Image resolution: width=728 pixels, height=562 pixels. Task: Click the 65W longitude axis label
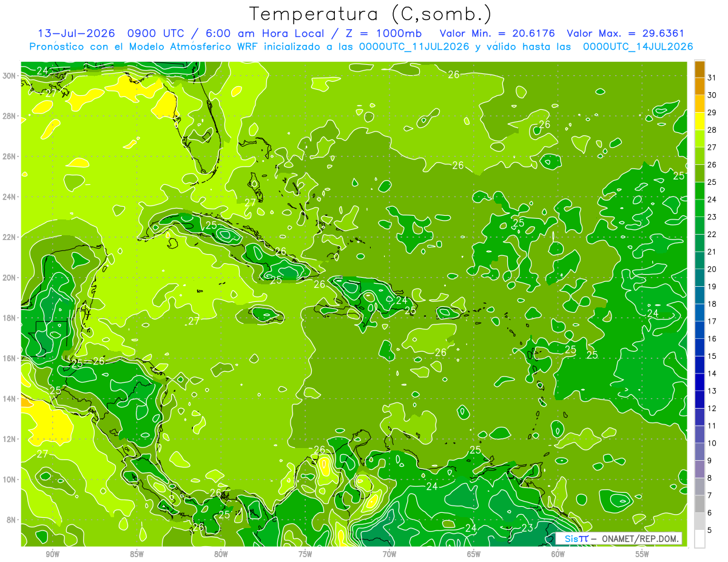474,554
